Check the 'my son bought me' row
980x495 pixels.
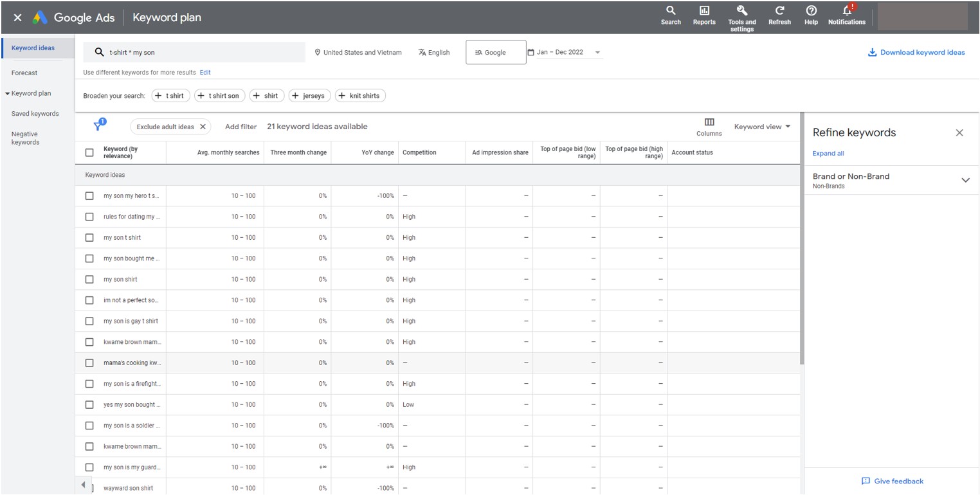point(89,258)
